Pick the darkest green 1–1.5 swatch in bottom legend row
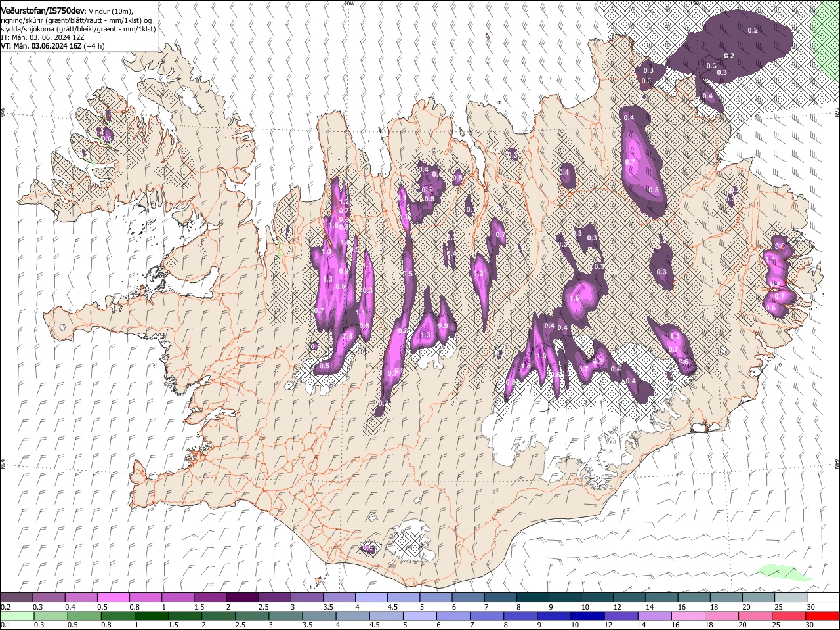Screen dimensions: 840x630 pos(152,616)
